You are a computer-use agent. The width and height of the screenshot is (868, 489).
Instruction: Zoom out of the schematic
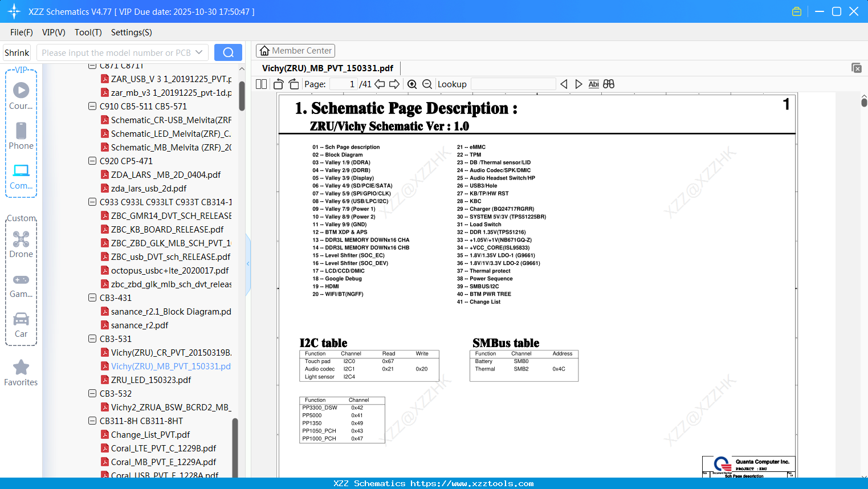tap(427, 84)
